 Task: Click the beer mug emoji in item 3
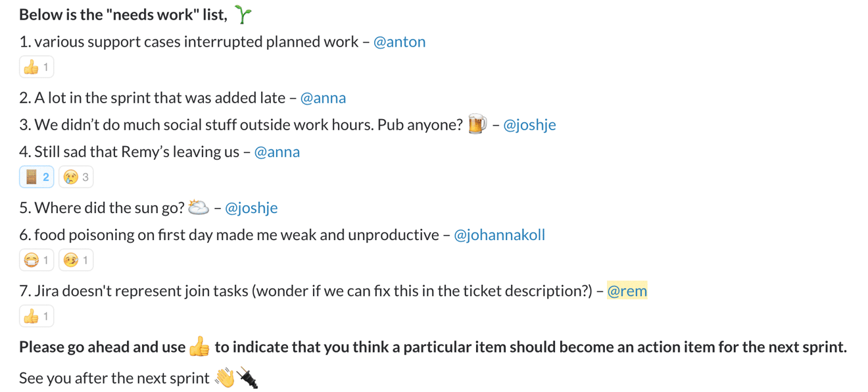[x=477, y=124]
